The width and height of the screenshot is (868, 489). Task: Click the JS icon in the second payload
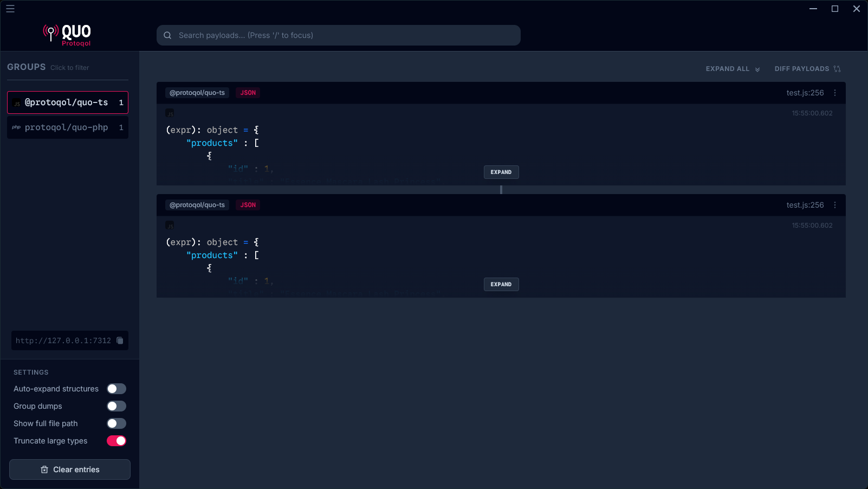point(170,226)
